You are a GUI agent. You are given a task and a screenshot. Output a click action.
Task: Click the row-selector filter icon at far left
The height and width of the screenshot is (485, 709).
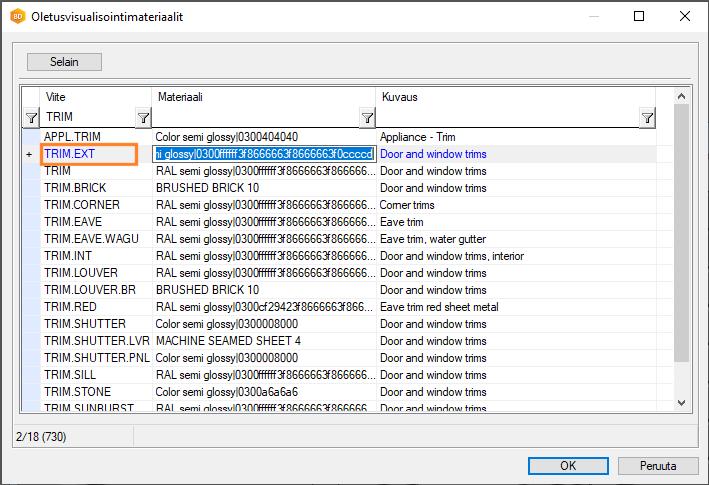coord(31,118)
